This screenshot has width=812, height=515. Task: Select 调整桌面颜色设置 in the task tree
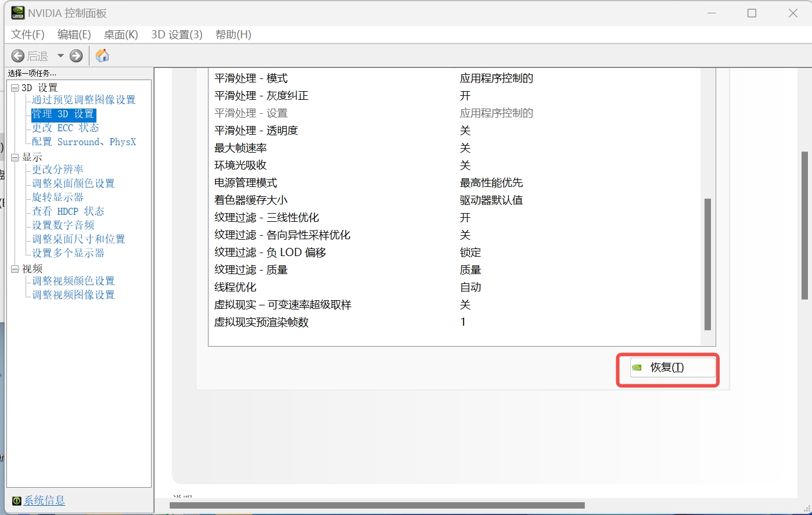pos(74,183)
